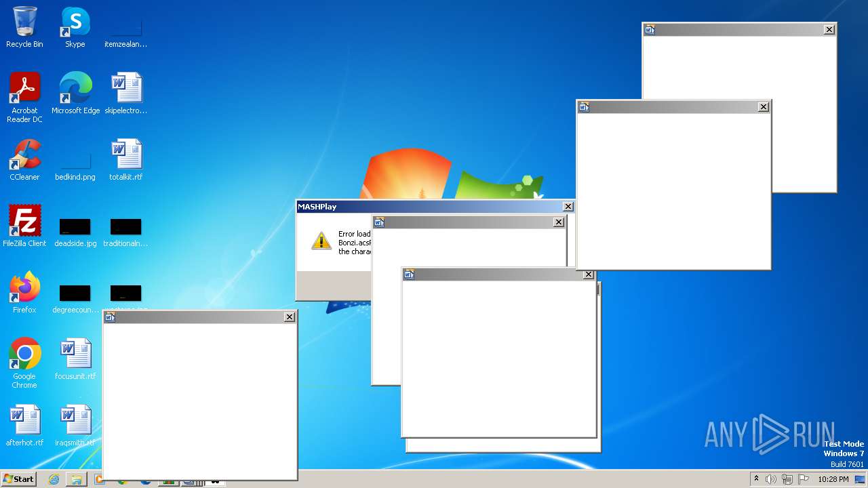This screenshot has height=488, width=868.
Task: Launch Skype from the desktop
Action: pyautogui.click(x=75, y=27)
